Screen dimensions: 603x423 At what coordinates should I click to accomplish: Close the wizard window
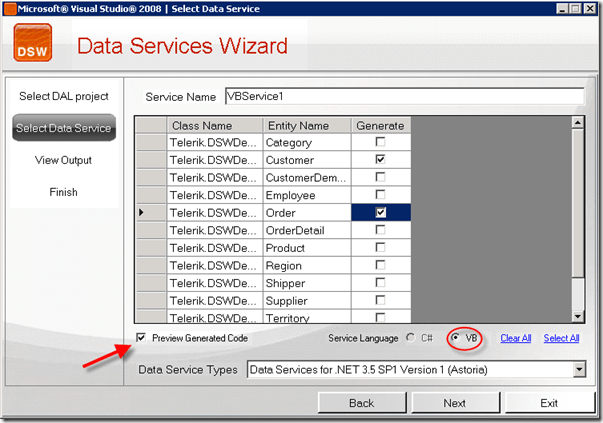(590, 8)
